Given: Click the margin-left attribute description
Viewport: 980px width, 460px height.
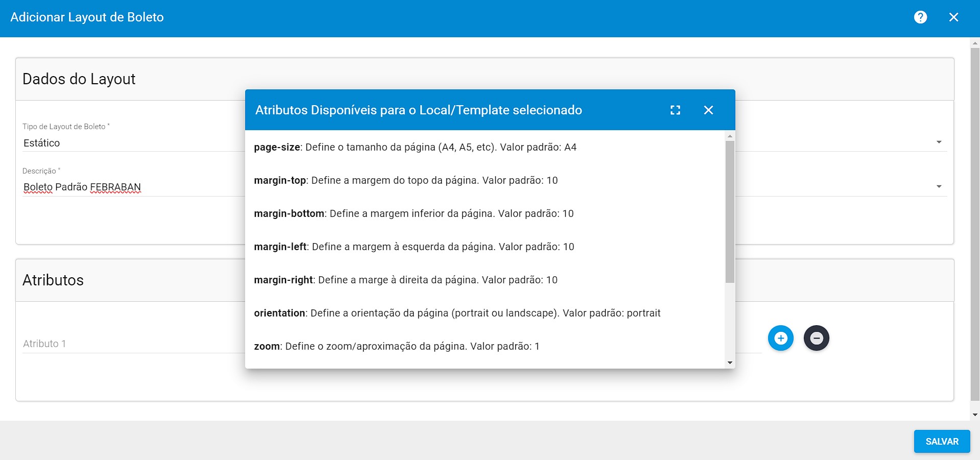Looking at the screenshot, I should (414, 247).
